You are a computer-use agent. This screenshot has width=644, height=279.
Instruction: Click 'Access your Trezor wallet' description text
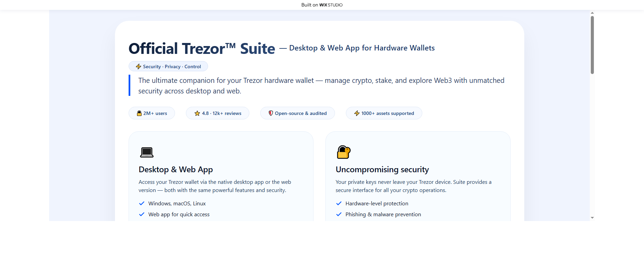215,186
